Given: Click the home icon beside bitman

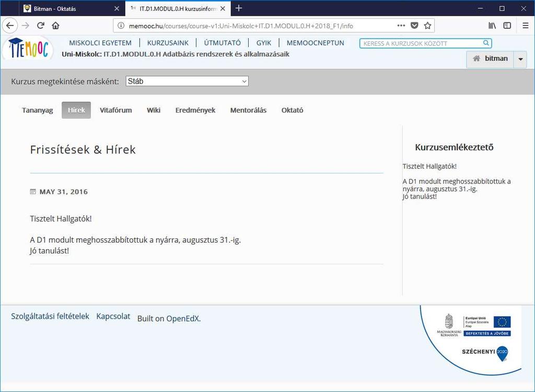Looking at the screenshot, I should 476,59.
